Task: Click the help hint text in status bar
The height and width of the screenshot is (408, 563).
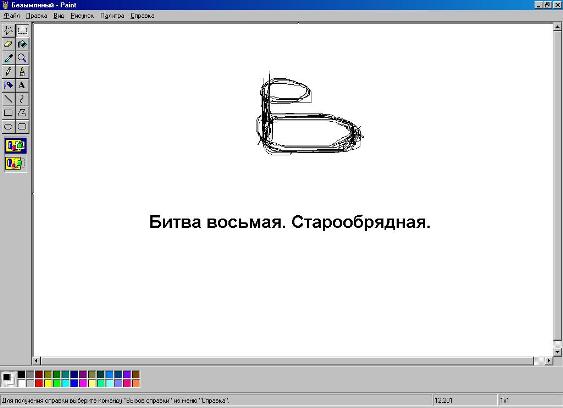Action: coord(115,400)
